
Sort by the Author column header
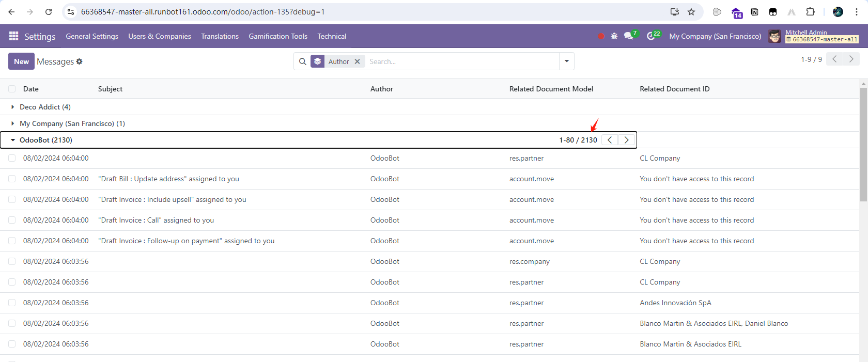[x=382, y=89]
